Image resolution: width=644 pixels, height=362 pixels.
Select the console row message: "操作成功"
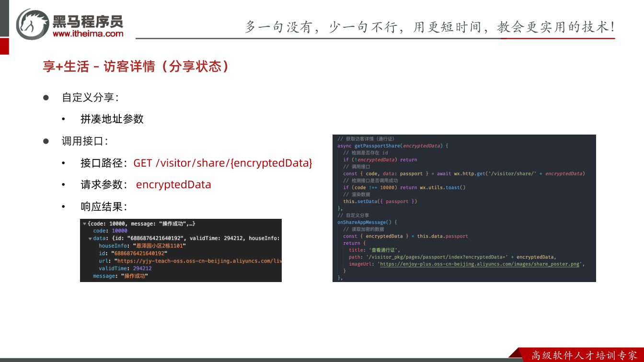point(120,276)
